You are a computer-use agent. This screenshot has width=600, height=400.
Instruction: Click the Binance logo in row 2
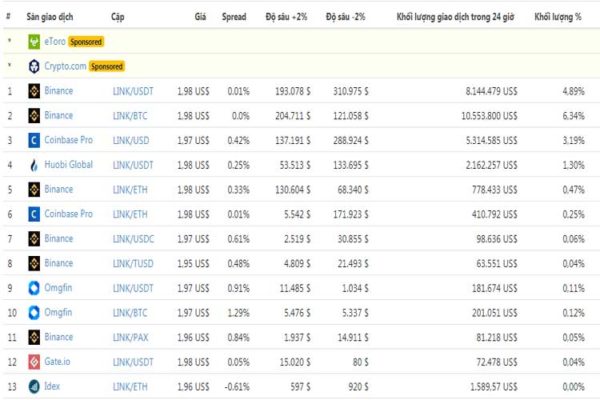[x=34, y=116]
